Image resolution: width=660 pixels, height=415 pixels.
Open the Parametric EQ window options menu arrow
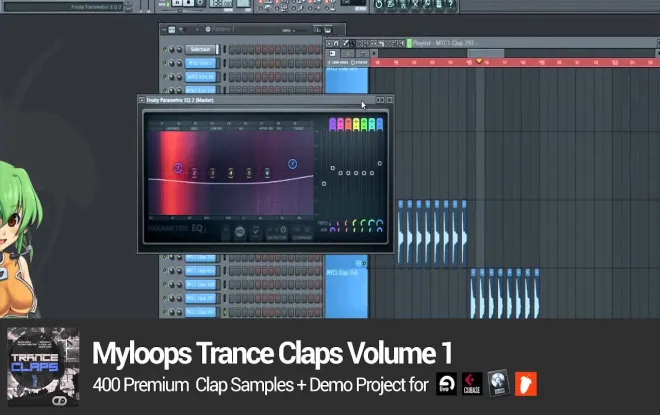(142, 100)
